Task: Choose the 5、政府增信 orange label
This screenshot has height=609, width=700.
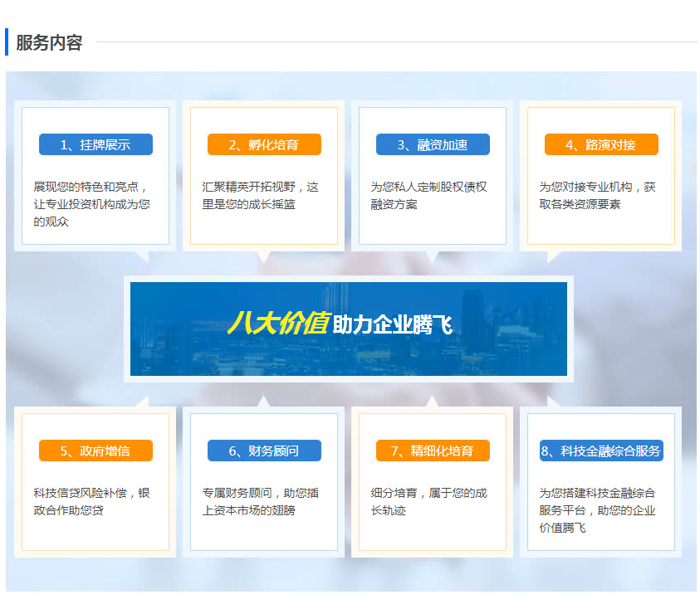Action: (x=95, y=451)
